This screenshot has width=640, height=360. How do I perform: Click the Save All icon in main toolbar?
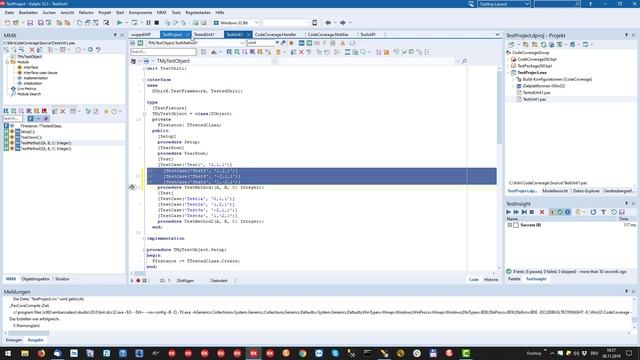(40, 23)
